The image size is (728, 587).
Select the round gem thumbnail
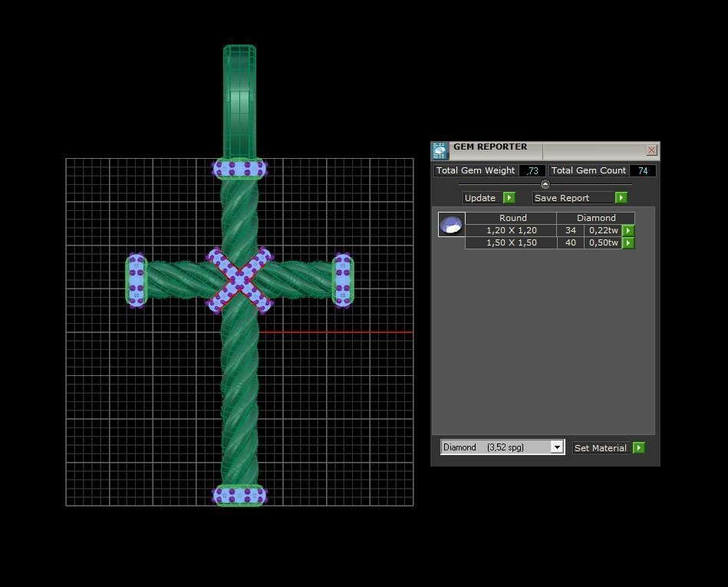[x=452, y=225]
